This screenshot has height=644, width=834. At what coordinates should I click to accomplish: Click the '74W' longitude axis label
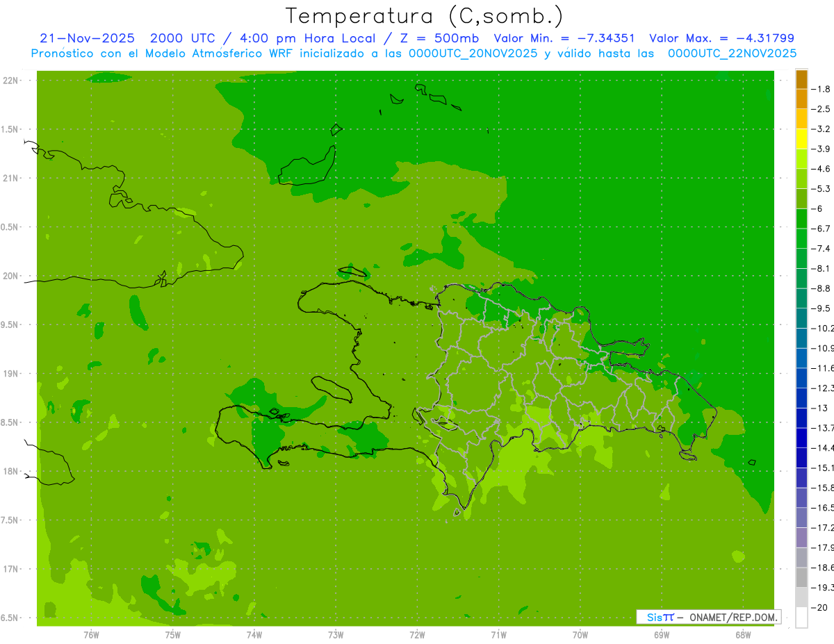254,635
